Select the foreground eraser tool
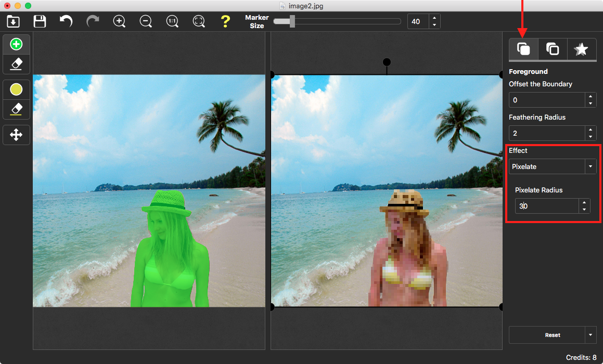603x364 pixels. pyautogui.click(x=16, y=64)
